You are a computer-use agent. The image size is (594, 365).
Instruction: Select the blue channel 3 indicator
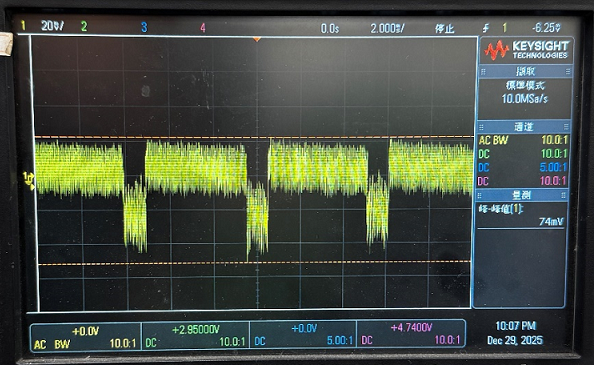click(x=144, y=27)
